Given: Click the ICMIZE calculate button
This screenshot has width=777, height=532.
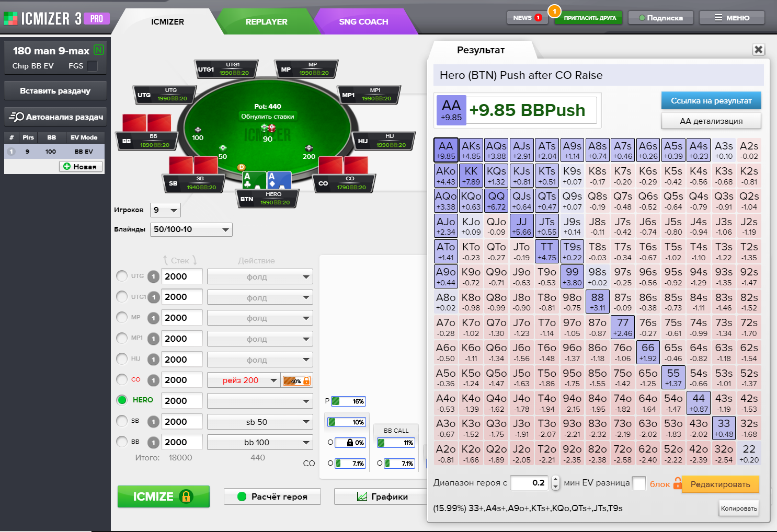Looking at the screenshot, I should point(163,496).
